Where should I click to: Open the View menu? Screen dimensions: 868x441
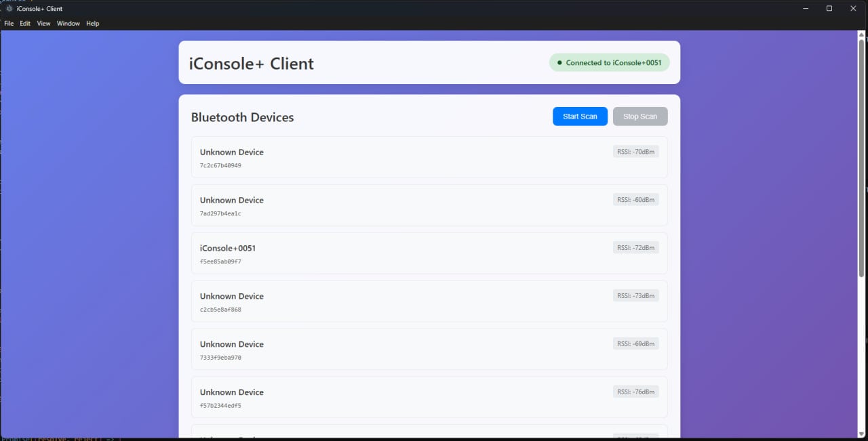click(43, 23)
